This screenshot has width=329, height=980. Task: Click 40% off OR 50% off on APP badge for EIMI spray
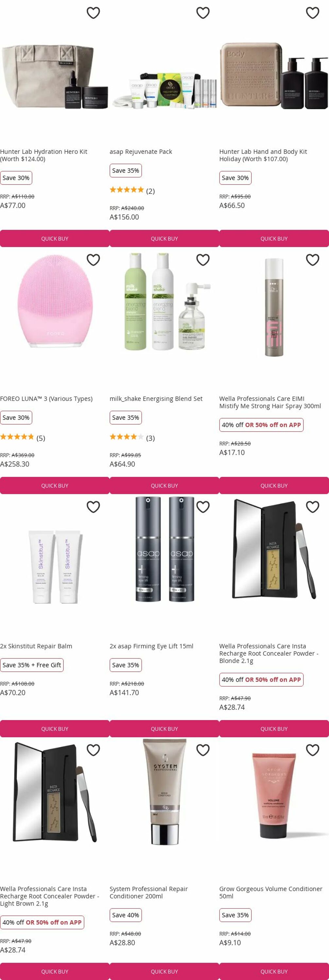point(261,425)
